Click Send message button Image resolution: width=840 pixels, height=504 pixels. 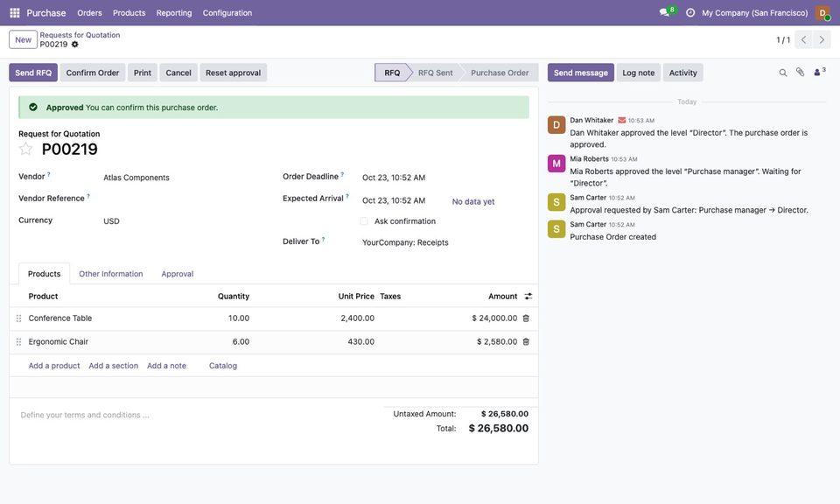[581, 73]
